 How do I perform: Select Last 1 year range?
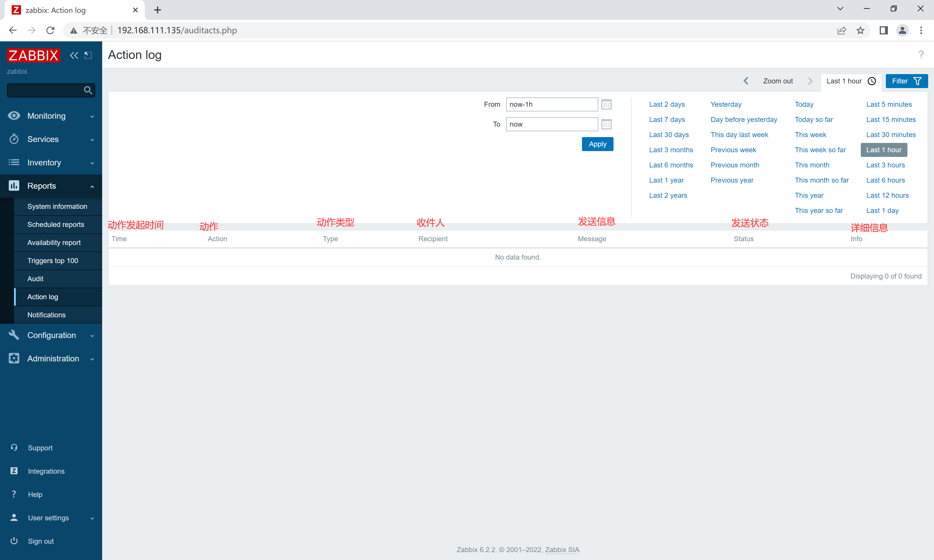point(666,180)
